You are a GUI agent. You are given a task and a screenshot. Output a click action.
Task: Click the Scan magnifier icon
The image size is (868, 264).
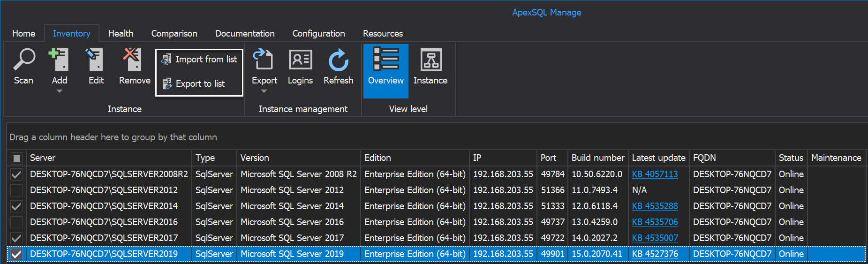pos(23,60)
